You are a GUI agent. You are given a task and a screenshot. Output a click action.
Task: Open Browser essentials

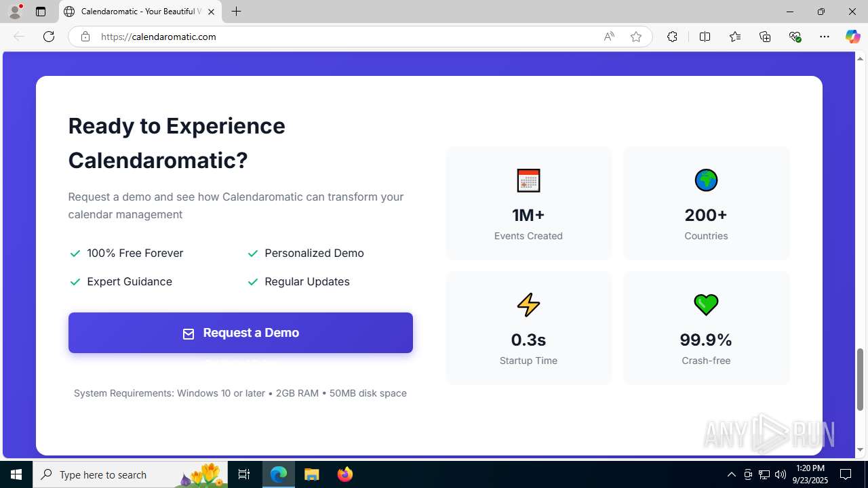[x=795, y=37]
